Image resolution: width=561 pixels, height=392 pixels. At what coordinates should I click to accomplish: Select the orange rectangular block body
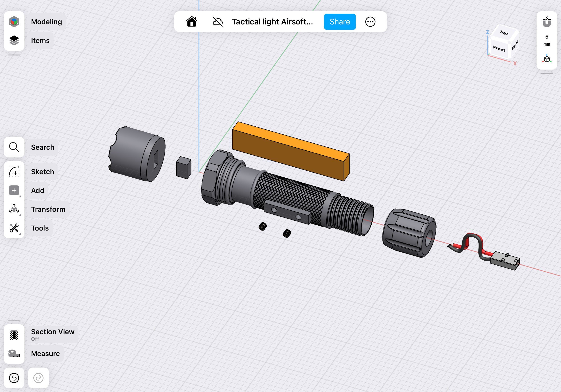tap(291, 151)
